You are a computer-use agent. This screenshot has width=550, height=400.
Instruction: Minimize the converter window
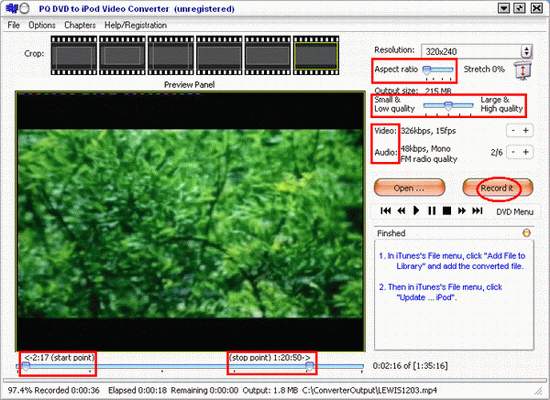point(503,8)
